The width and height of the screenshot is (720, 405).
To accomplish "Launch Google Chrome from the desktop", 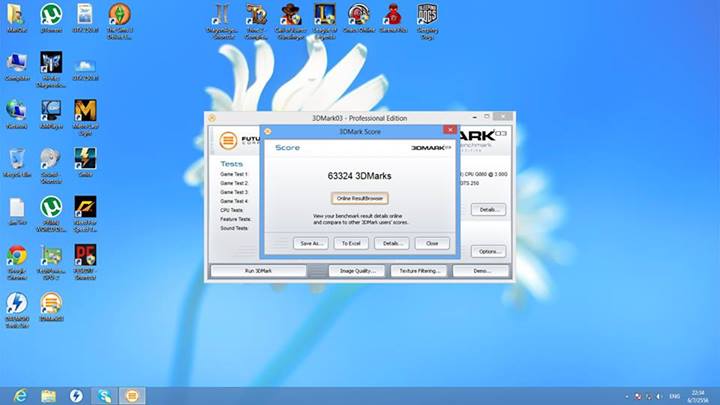I will click(17, 262).
